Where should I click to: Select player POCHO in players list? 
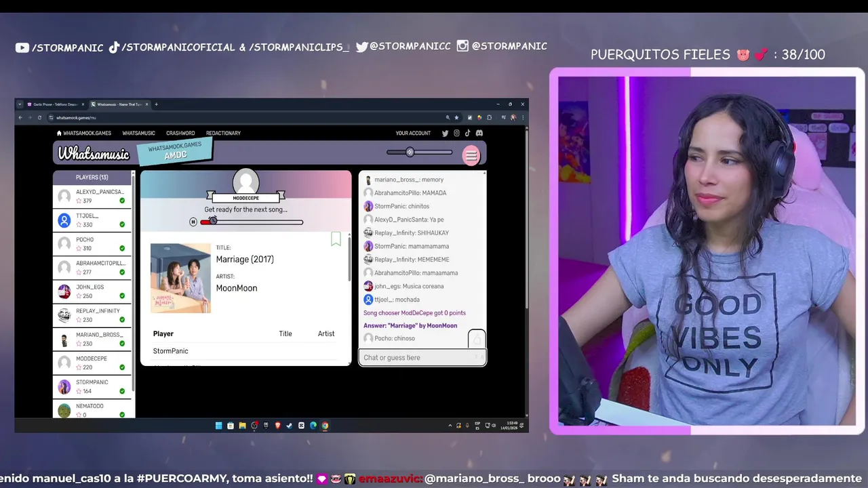click(x=92, y=243)
